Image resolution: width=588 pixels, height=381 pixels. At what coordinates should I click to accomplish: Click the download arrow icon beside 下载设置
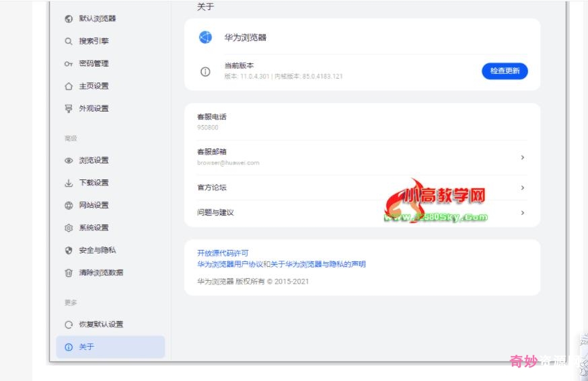tap(69, 183)
